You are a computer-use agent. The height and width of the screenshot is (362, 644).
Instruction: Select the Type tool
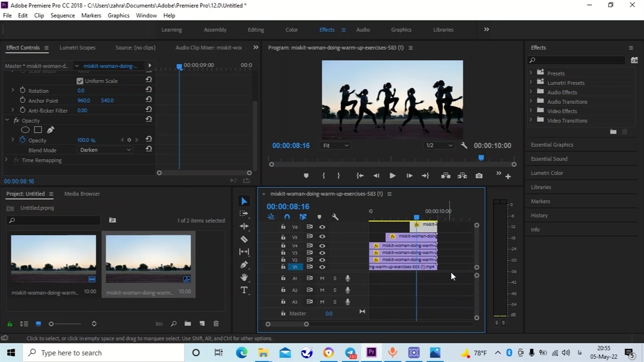[244, 290]
